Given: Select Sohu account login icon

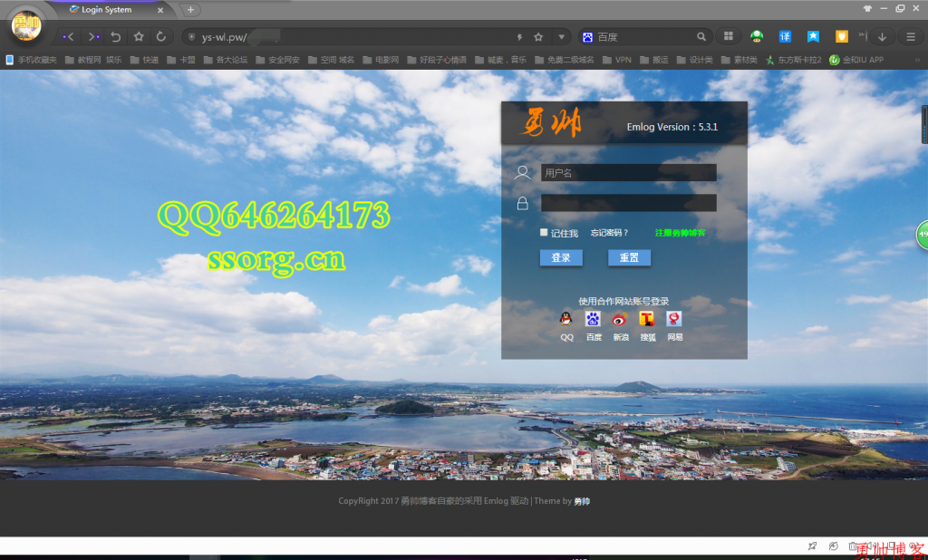Looking at the screenshot, I should click(647, 319).
